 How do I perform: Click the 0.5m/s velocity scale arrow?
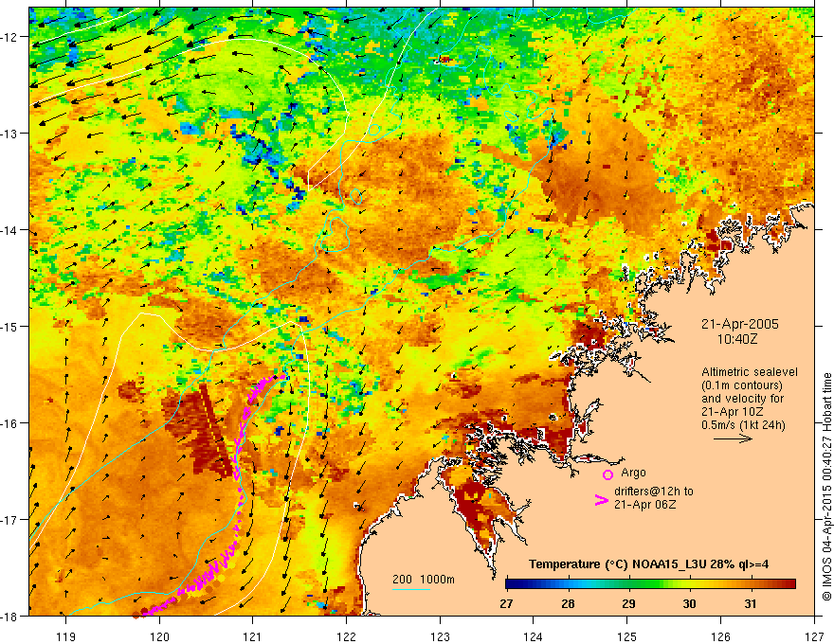pos(733,438)
